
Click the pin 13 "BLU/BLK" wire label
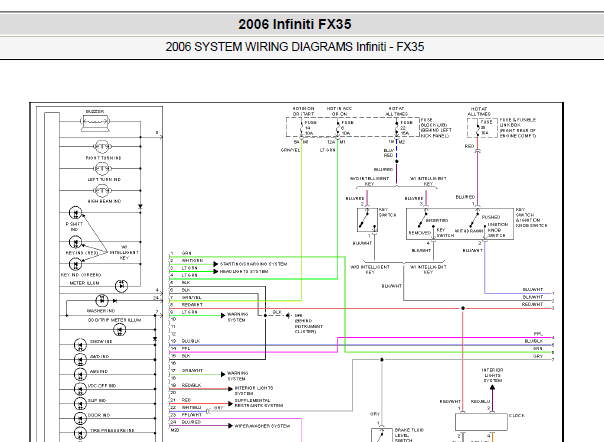pos(191,341)
